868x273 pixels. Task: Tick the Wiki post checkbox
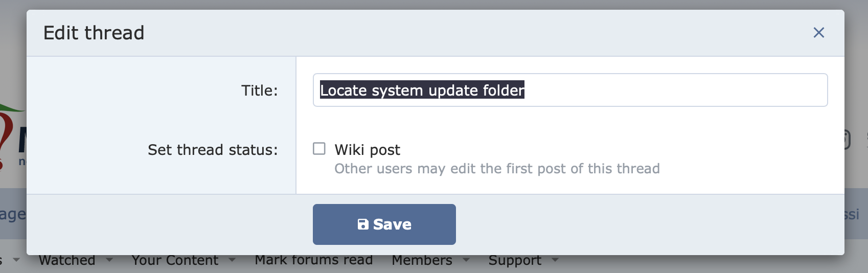319,149
